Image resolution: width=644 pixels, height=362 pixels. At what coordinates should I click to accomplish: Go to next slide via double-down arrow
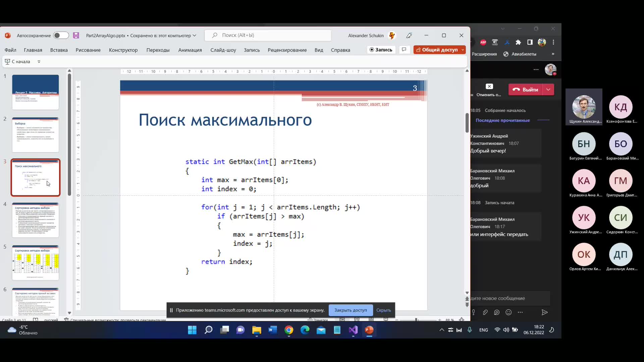[x=467, y=305]
